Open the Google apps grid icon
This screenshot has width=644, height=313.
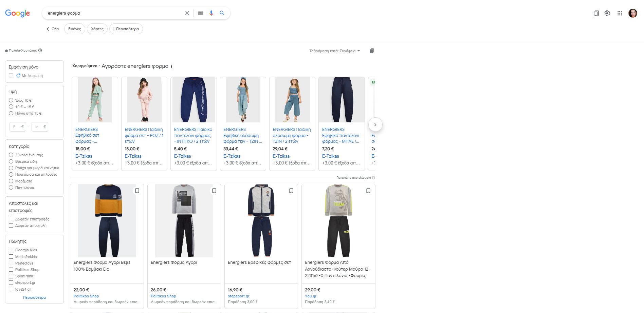click(x=620, y=13)
